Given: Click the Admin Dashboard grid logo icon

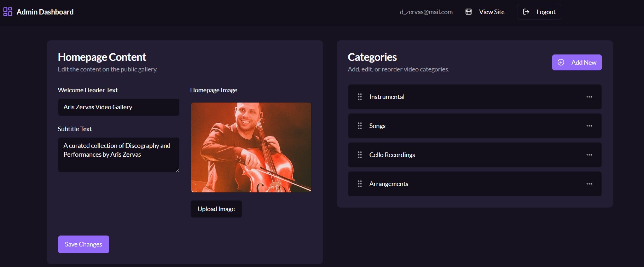Looking at the screenshot, I should click(x=8, y=12).
